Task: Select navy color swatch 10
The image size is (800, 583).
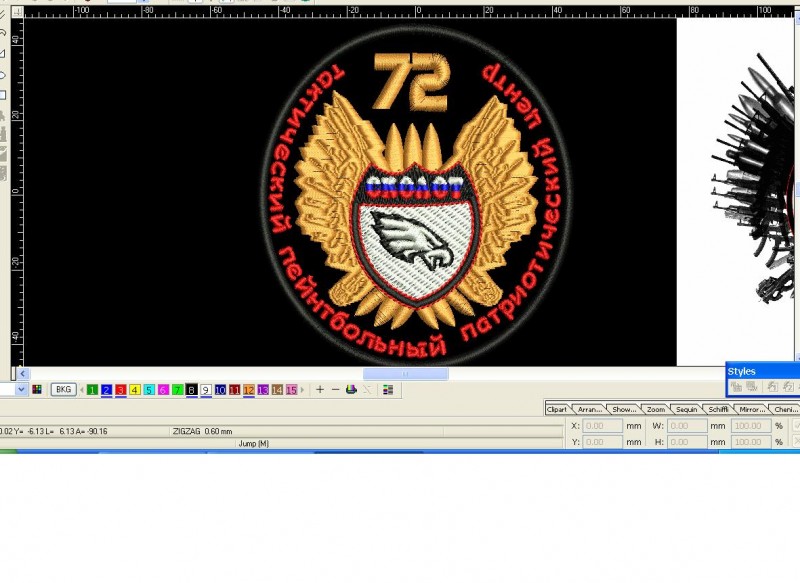Action: click(220, 390)
